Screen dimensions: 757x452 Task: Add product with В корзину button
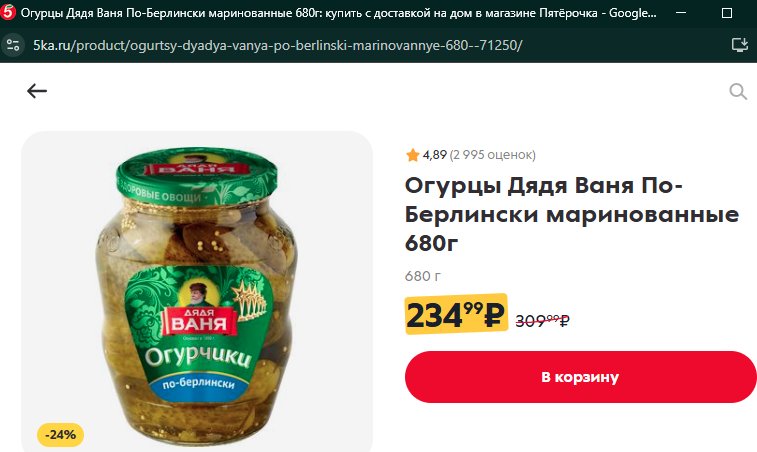(580, 377)
